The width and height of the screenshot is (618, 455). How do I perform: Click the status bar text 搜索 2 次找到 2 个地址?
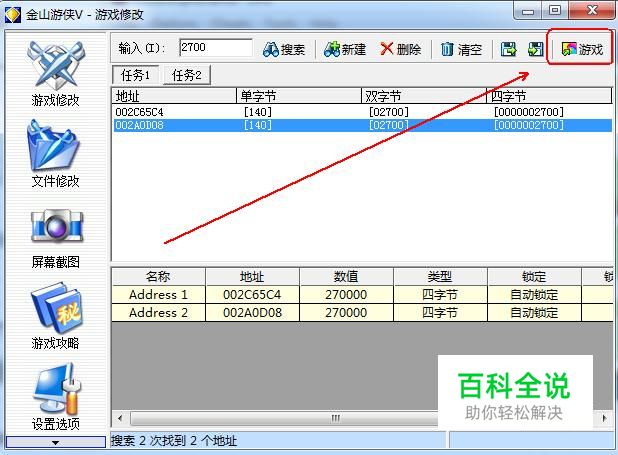(x=173, y=440)
